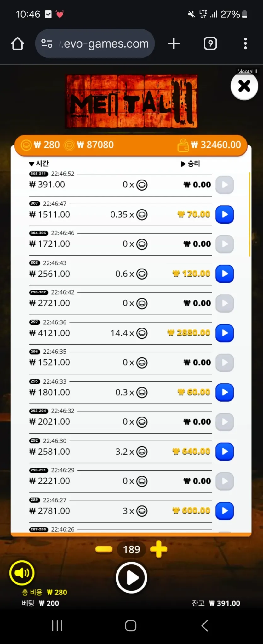Increase count with the yellow plus
263x644 pixels.
(x=159, y=549)
